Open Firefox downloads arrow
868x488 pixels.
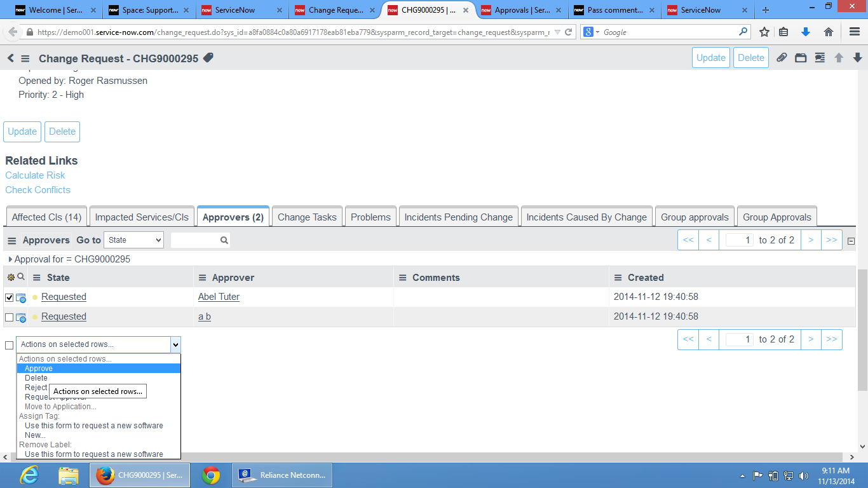point(806,32)
